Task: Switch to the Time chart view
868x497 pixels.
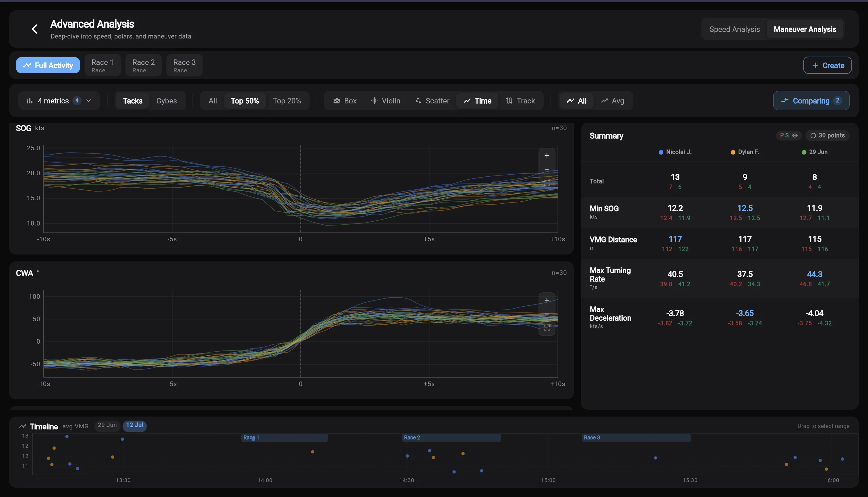Action: tap(477, 101)
